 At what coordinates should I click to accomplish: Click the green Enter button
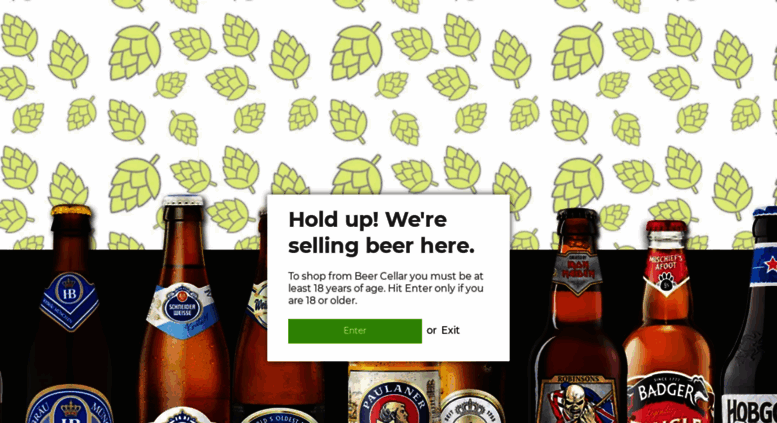pos(355,331)
